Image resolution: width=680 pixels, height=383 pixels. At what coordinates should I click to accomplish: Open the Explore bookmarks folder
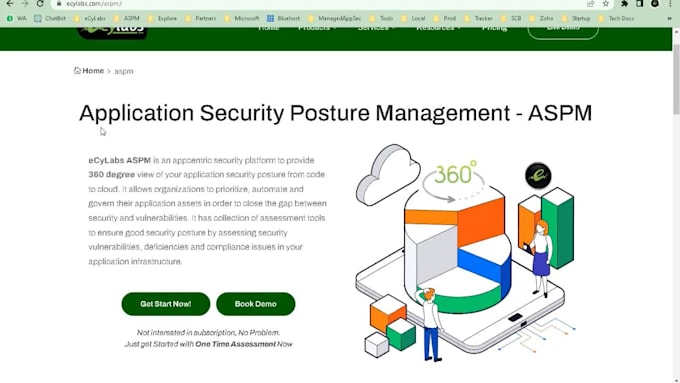tap(162, 18)
